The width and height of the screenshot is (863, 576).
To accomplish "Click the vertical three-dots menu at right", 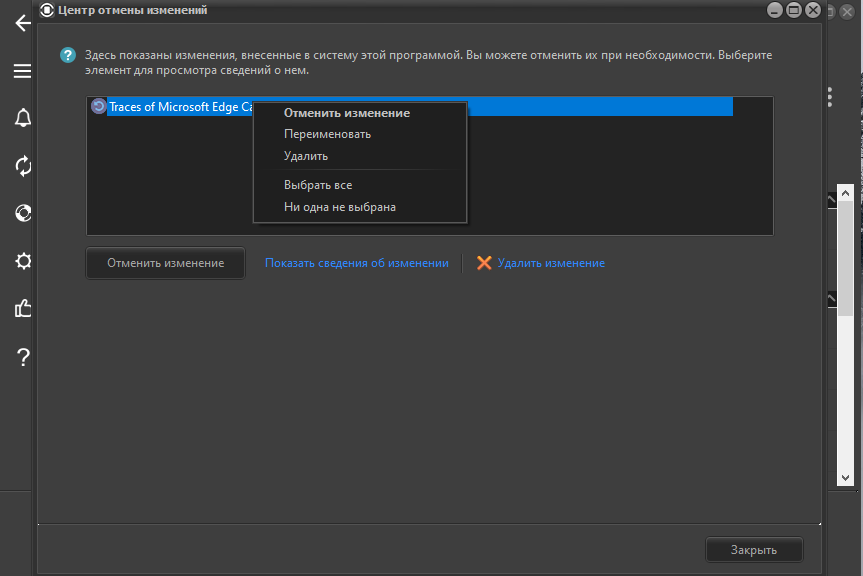I will point(829,96).
